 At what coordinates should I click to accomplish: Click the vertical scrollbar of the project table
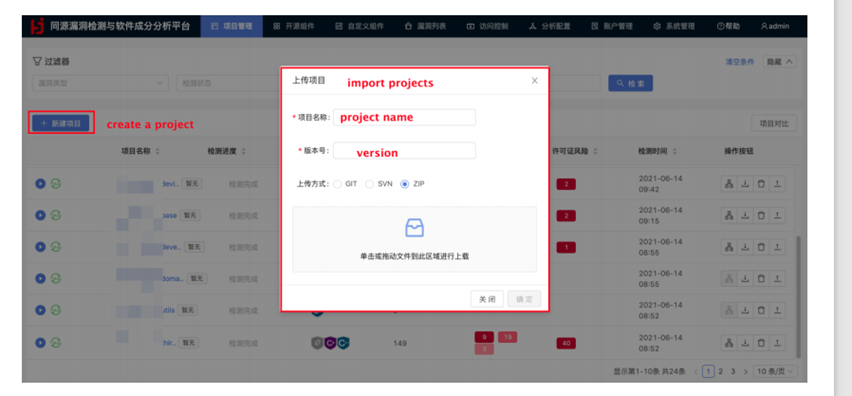click(798, 297)
